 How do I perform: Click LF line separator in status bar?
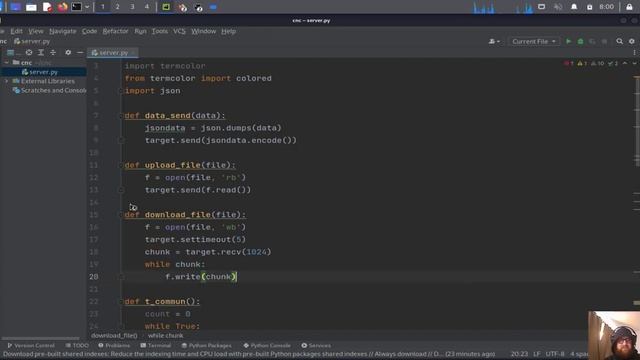(536, 354)
